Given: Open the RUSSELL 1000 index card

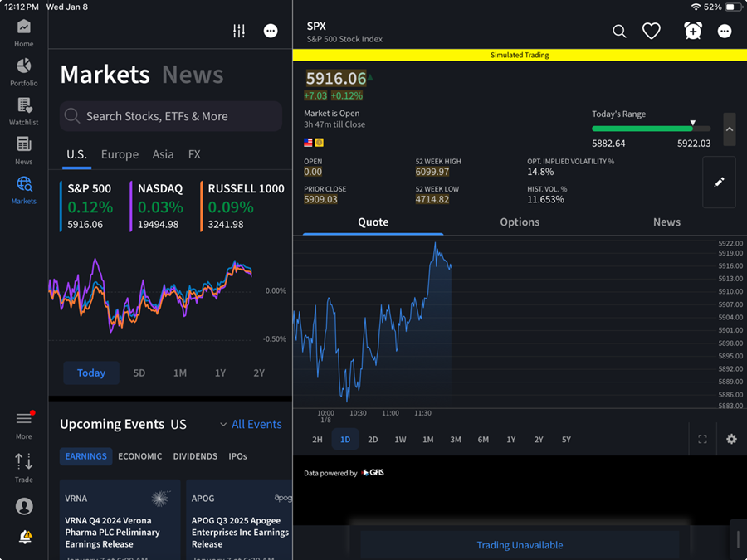Looking at the screenshot, I should (244, 207).
